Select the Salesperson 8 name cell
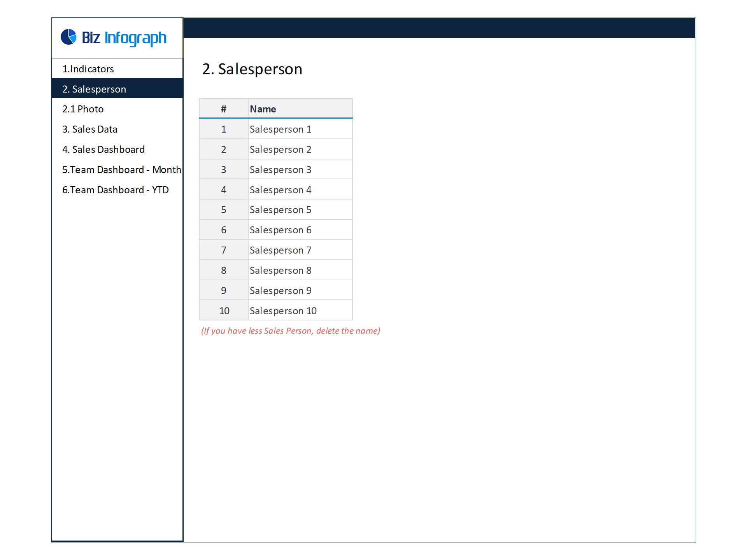The width and height of the screenshot is (747, 560). pos(300,270)
